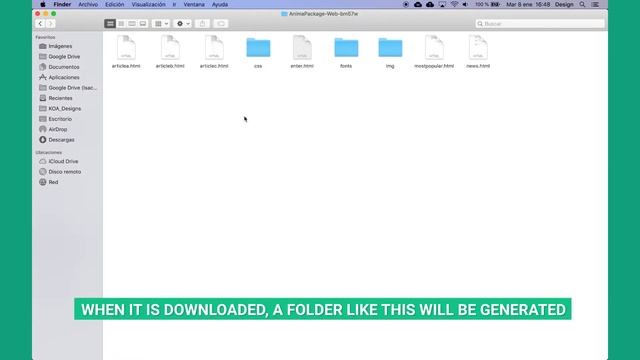Open Notification Center icon in menu bar
Viewport: 640px width, 360px height.
(595, 4)
